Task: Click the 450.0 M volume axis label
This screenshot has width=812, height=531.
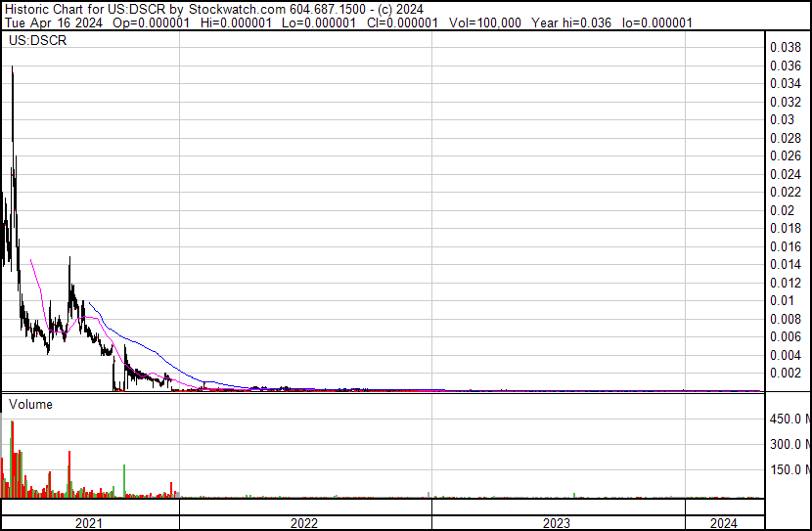Action: 787,420
